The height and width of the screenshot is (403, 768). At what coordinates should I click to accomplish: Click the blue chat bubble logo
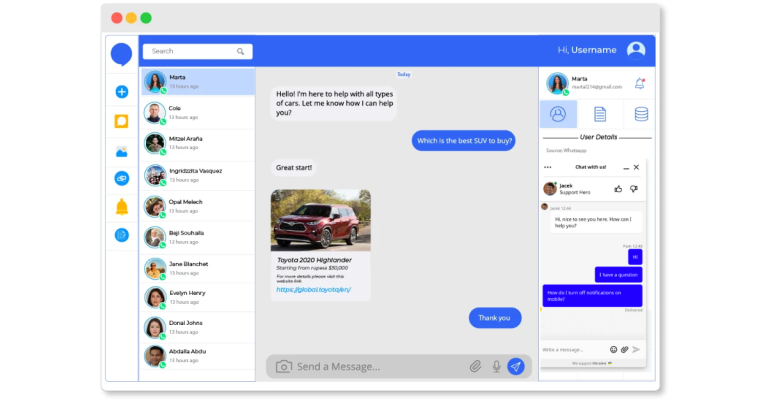121,54
